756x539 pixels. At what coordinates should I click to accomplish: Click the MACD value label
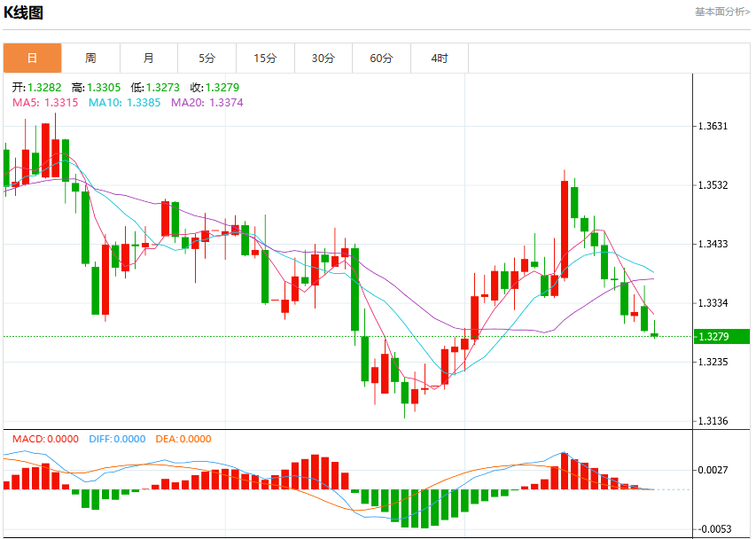pos(45,439)
